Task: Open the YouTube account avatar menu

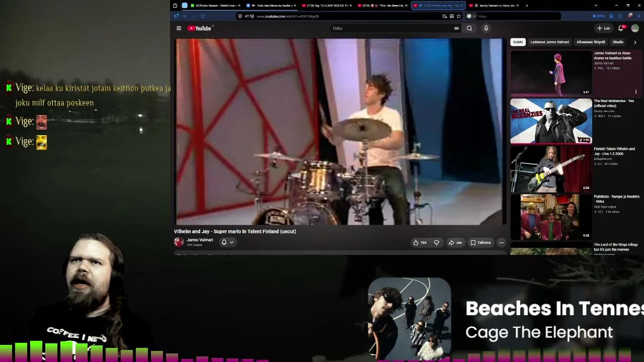Action: pos(635,28)
